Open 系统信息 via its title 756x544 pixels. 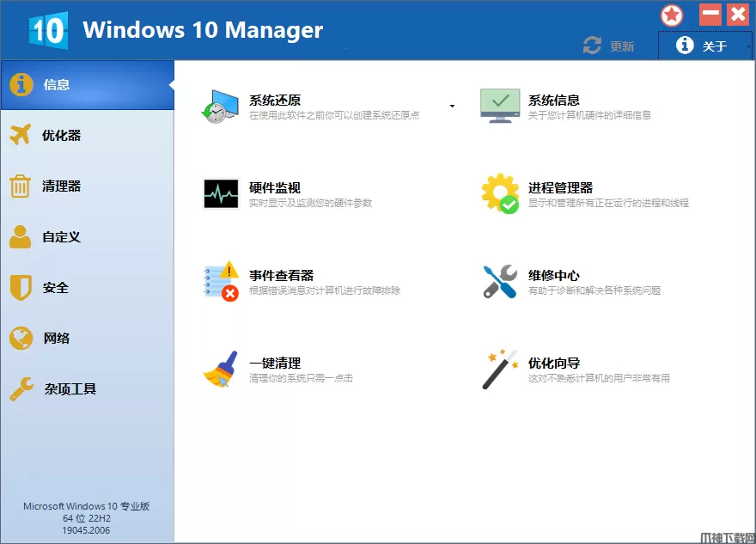(x=554, y=101)
